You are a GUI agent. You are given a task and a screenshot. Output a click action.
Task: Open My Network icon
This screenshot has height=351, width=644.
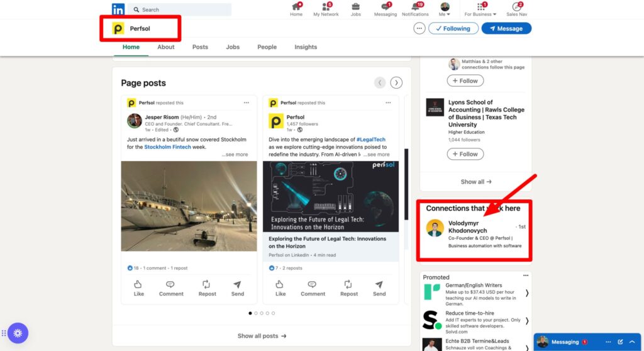pos(326,7)
